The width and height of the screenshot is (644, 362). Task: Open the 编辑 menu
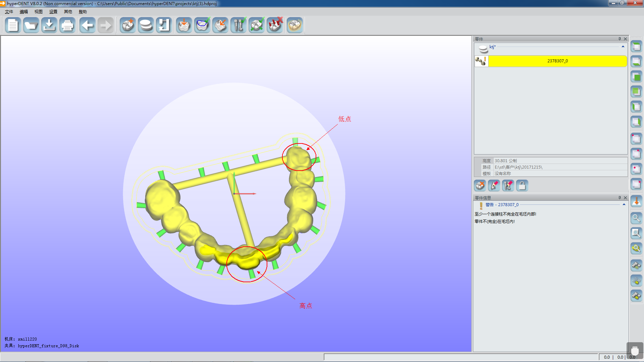pyautogui.click(x=24, y=12)
